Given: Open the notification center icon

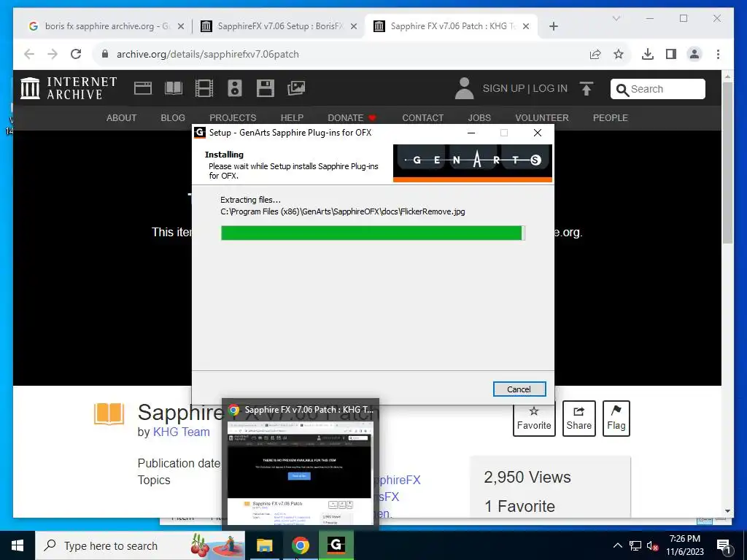Looking at the screenshot, I should click(724, 546).
